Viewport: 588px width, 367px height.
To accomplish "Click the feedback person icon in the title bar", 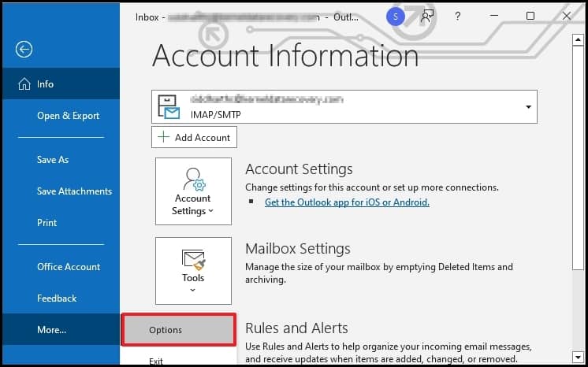I will [427, 16].
